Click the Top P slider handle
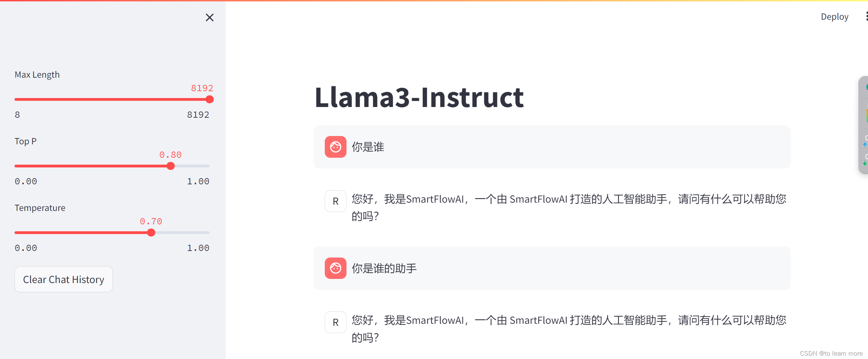The image size is (868, 359). [171, 166]
